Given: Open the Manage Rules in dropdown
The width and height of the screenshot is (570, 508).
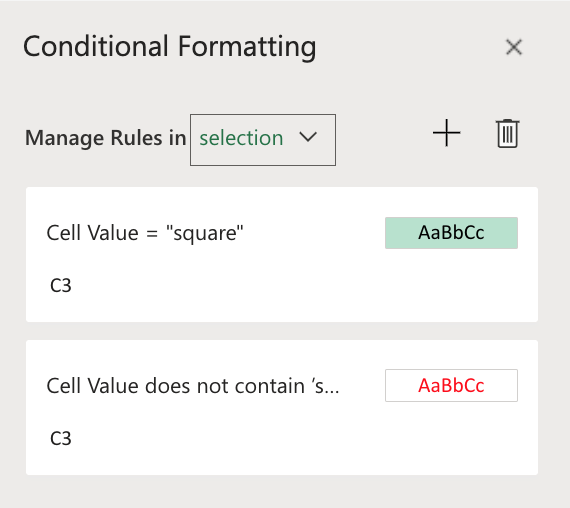Looking at the screenshot, I should pyautogui.click(x=263, y=140).
